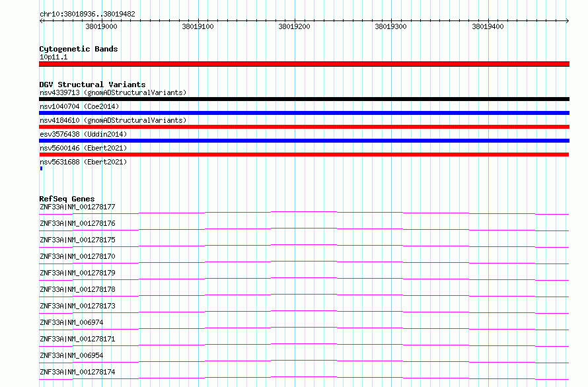Click ruler position label 38019400
This screenshot has width=588, height=387.
[488, 26]
